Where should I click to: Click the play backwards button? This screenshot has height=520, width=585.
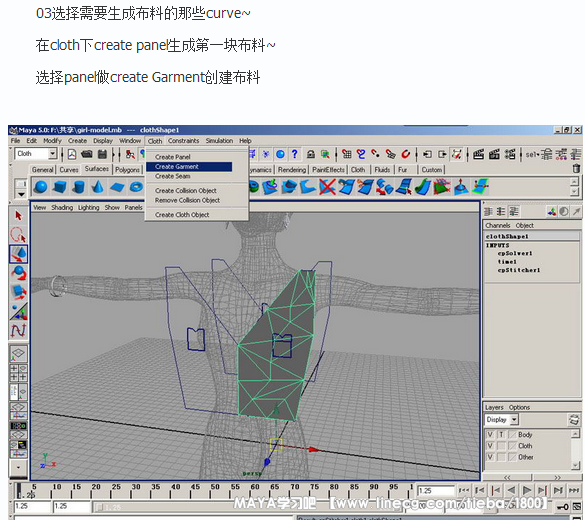click(512, 490)
